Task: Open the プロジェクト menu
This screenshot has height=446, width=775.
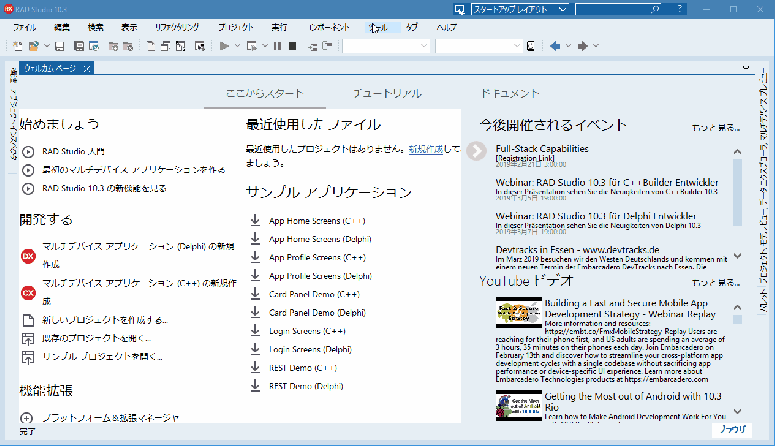Action: coord(236,28)
